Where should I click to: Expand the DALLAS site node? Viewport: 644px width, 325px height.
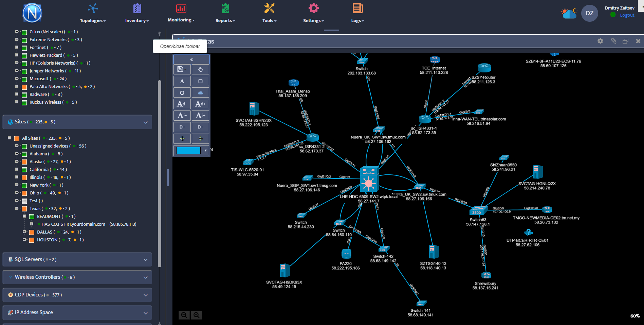[x=24, y=232]
